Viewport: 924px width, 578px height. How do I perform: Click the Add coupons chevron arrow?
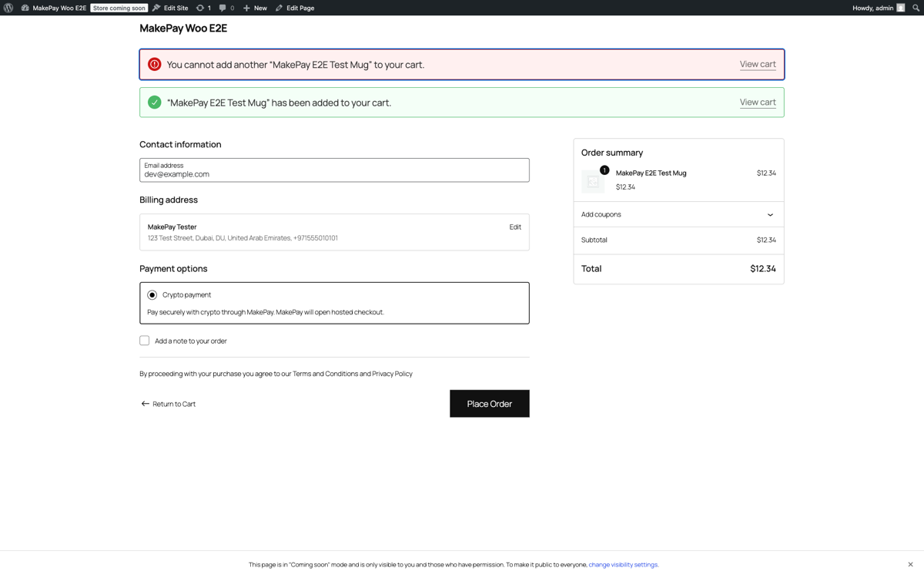(770, 215)
